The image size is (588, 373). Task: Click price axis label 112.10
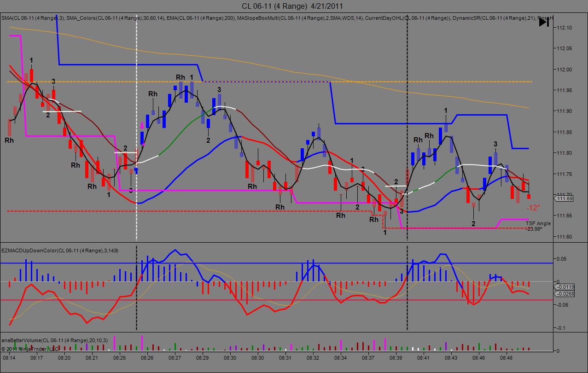pyautogui.click(x=564, y=28)
